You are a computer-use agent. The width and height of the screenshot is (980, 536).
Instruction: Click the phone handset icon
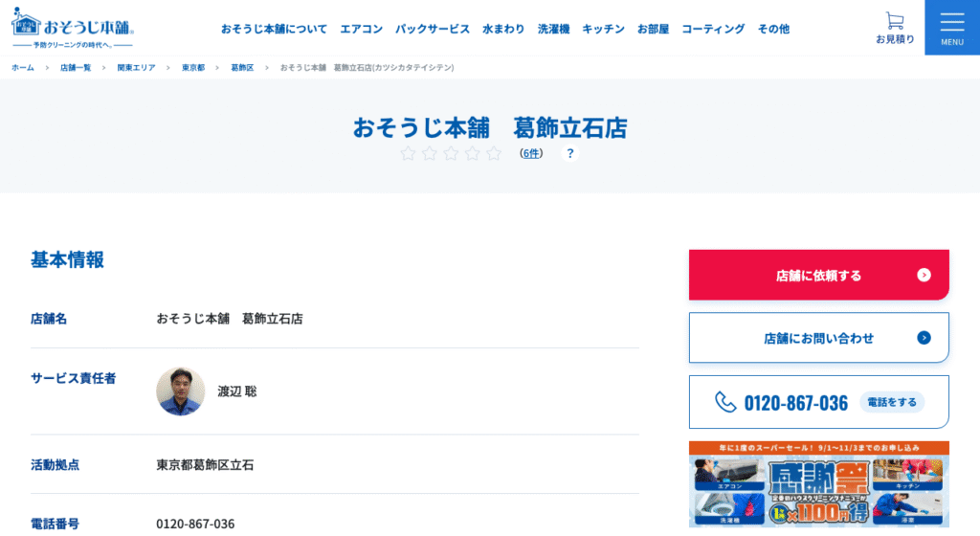click(725, 402)
